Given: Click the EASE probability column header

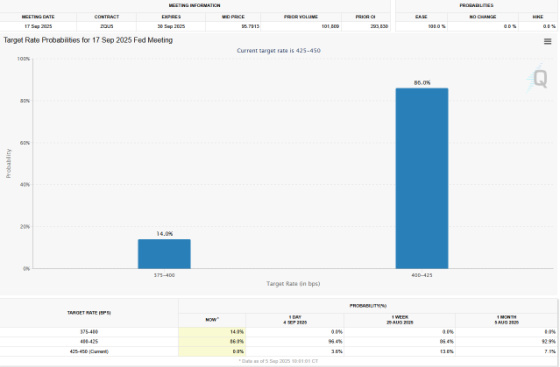Looking at the screenshot, I should (x=421, y=17).
